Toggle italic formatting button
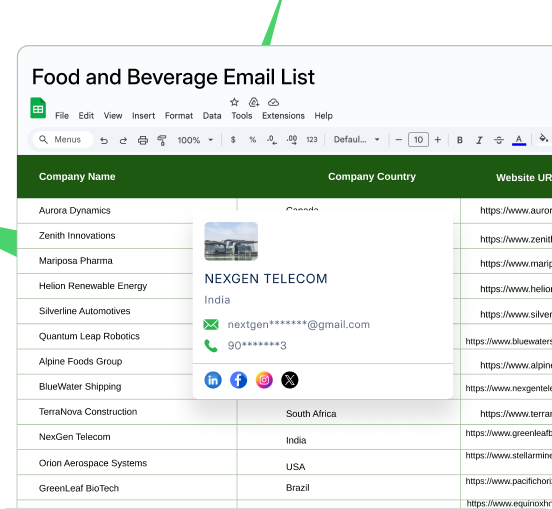Viewport: 552px width, 509px height. [479, 140]
